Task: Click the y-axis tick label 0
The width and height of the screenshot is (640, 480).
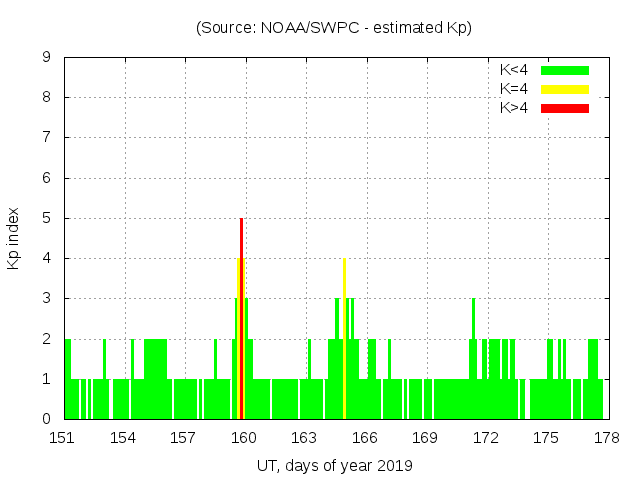Action: (x=46, y=419)
